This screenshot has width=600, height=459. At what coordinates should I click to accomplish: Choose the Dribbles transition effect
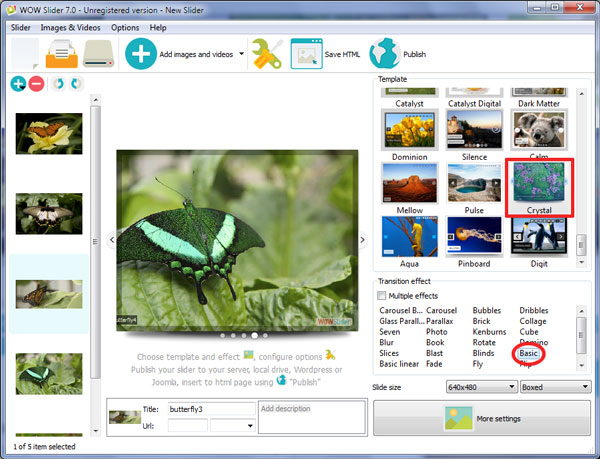pyautogui.click(x=534, y=310)
